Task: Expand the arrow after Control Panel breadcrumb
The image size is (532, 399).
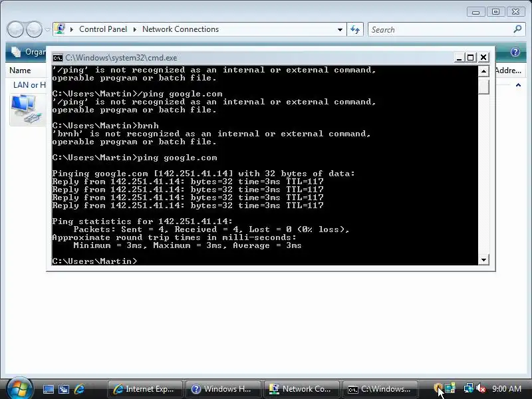Action: click(135, 29)
